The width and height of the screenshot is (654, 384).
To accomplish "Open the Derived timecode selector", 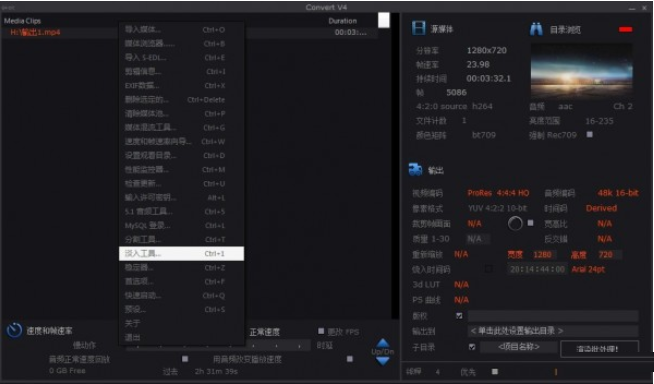I will [601, 208].
